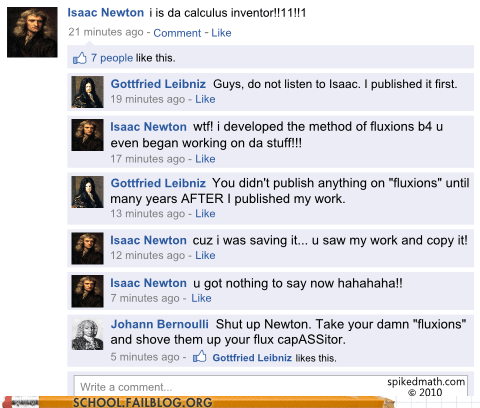Like Newton's comment from 12 minutes ago

[x=205, y=255]
